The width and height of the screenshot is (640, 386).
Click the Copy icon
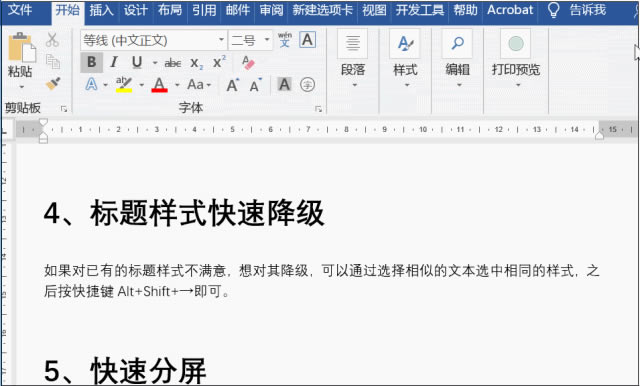[x=53, y=62]
